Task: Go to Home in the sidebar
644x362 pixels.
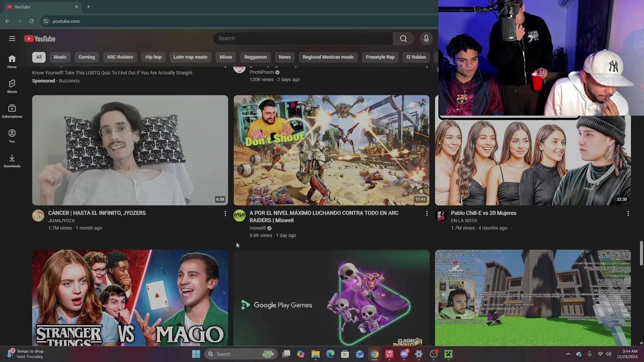Action: click(x=12, y=61)
